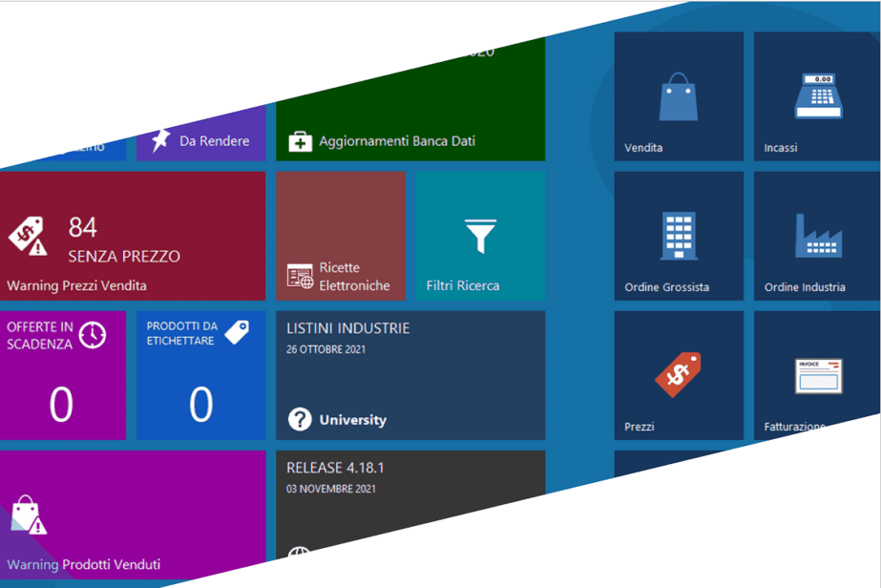Click the Ordine Industria factory icon

(818, 236)
